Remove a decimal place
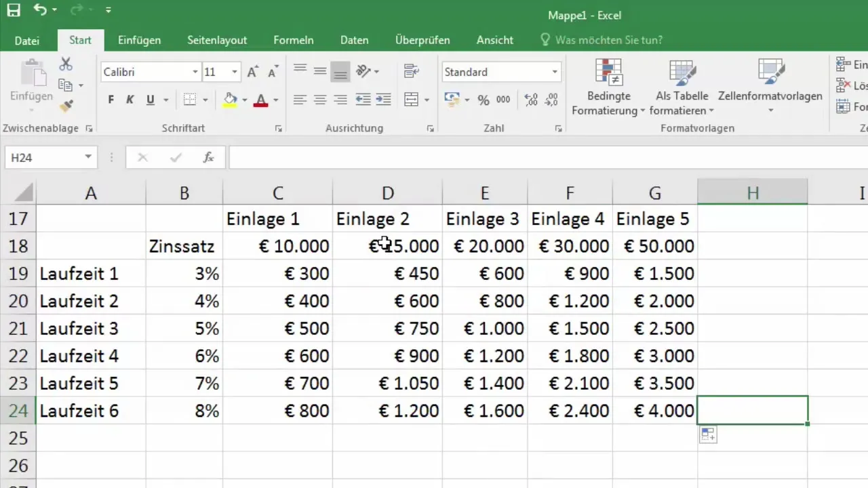The height and width of the screenshot is (488, 868). click(x=552, y=100)
